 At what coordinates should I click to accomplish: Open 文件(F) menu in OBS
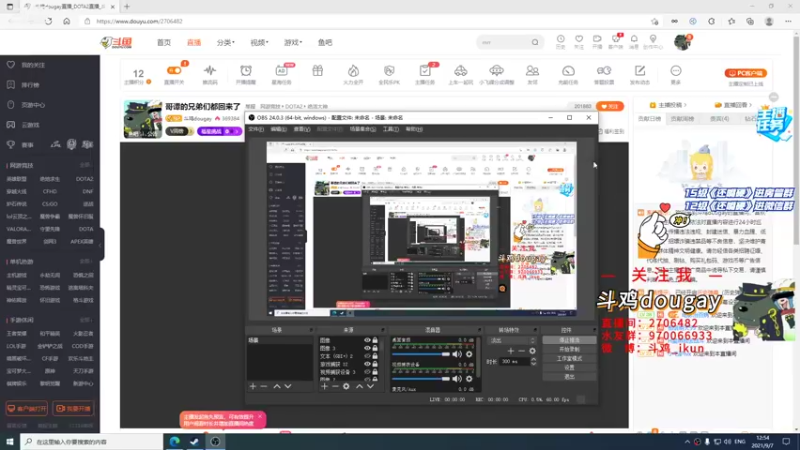(x=256, y=130)
